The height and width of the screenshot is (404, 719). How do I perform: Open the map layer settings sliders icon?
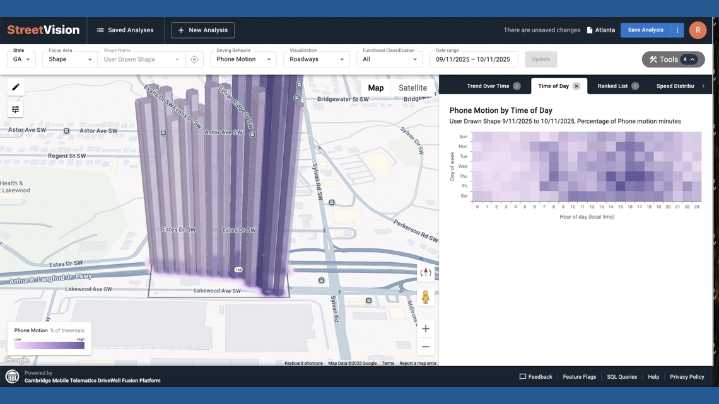(16, 109)
